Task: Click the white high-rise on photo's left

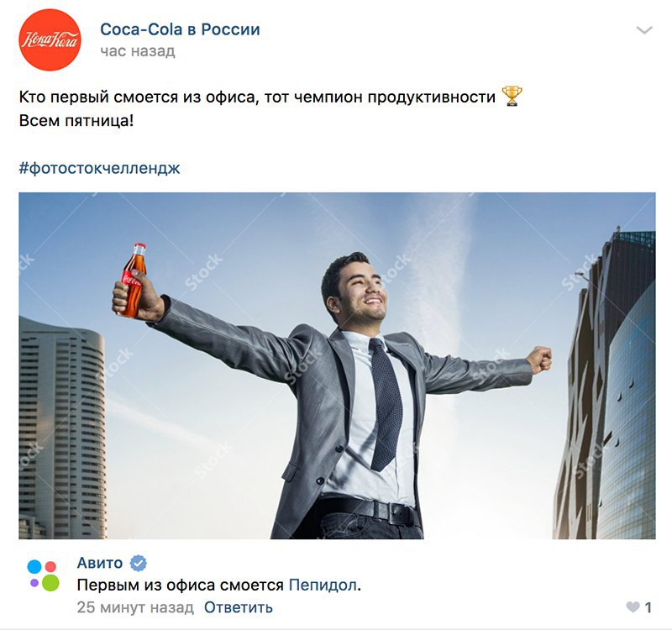Action: click(x=62, y=428)
